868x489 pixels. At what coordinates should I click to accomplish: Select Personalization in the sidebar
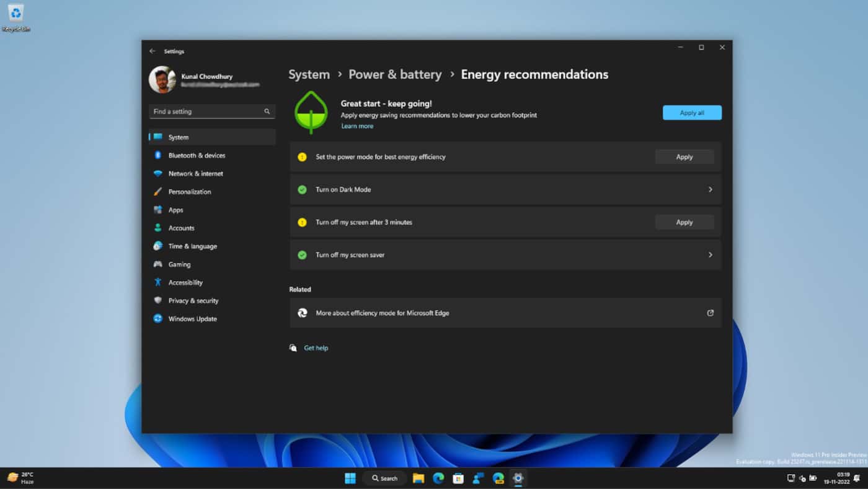pyautogui.click(x=212, y=192)
